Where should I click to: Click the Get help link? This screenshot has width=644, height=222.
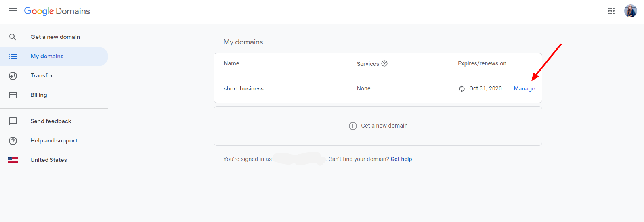pos(401,159)
